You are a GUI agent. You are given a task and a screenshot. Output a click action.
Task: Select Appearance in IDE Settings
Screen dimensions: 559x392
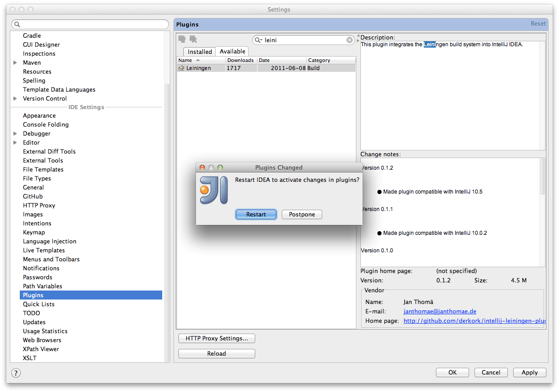tap(39, 115)
